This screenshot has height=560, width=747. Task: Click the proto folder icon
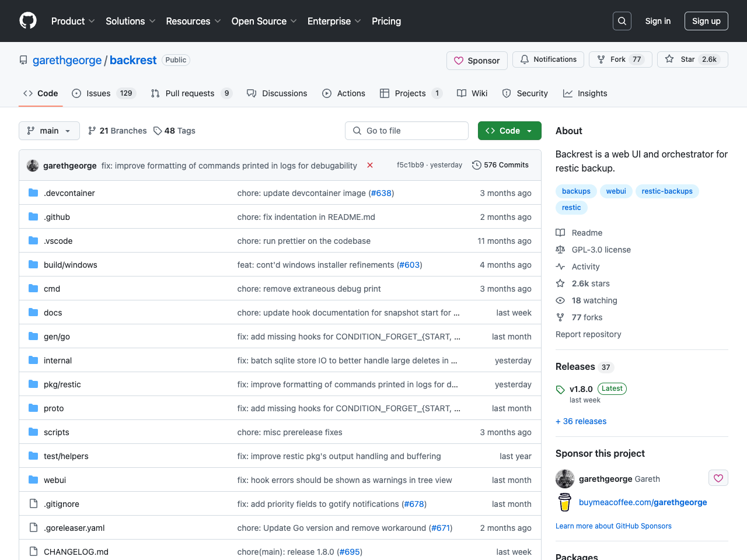tap(33, 408)
